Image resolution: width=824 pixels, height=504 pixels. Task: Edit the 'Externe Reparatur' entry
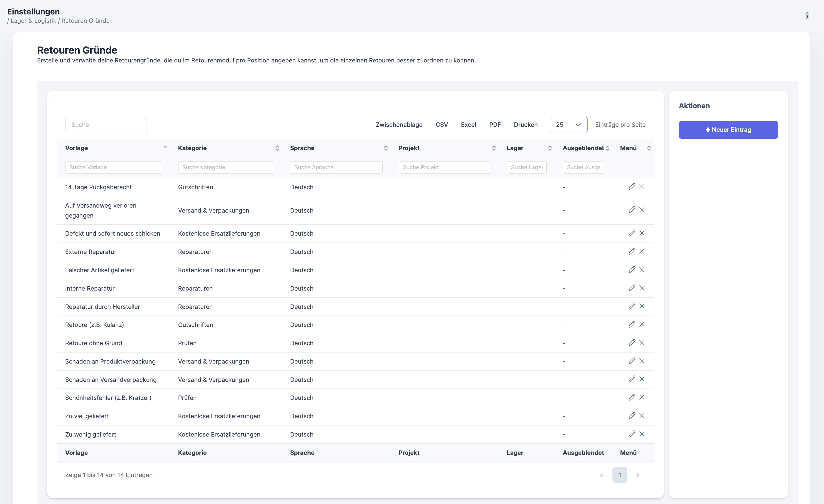point(632,251)
